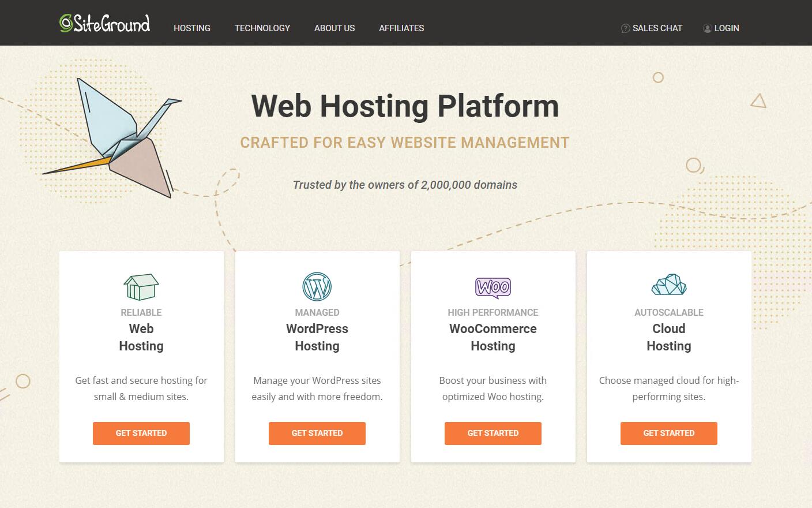The image size is (812, 508).
Task: Open the Hosting menu
Action: 192,28
